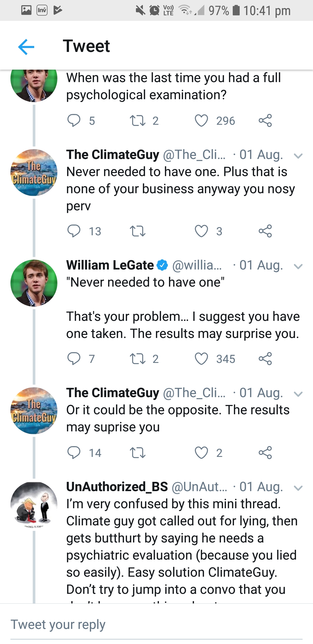Like the "psychological examination" tweet with 296 likes
Image resolution: width=313 pixels, height=644 pixels.
pos(201,121)
